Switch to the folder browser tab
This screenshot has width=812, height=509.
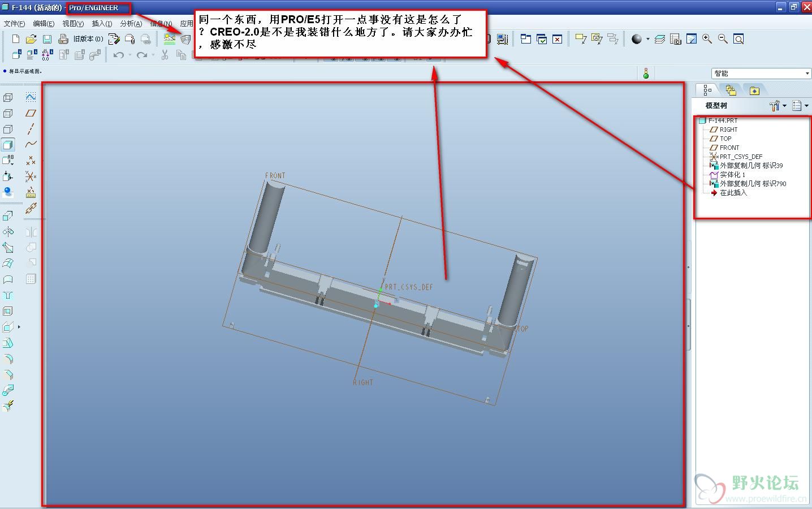(x=731, y=90)
